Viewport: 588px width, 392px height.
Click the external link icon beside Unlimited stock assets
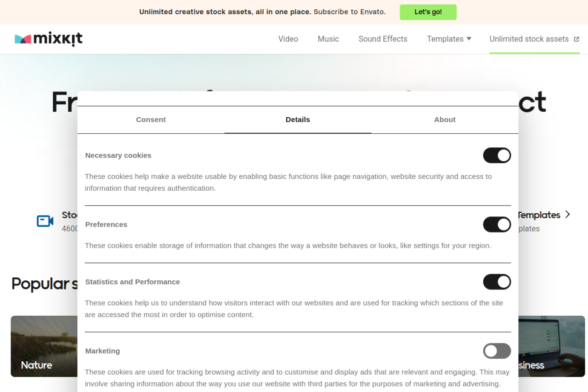[x=577, y=40]
